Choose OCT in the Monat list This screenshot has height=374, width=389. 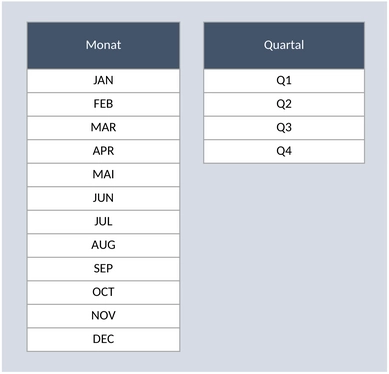click(x=103, y=292)
